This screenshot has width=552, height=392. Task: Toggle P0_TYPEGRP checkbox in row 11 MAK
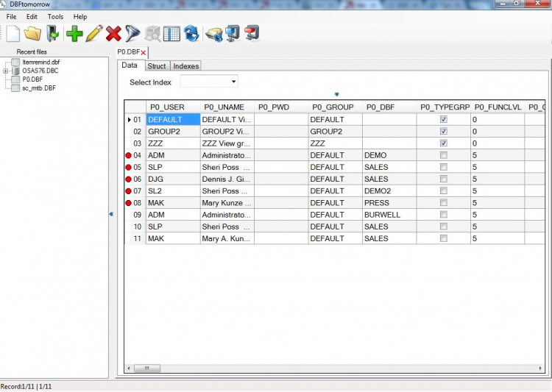444,238
